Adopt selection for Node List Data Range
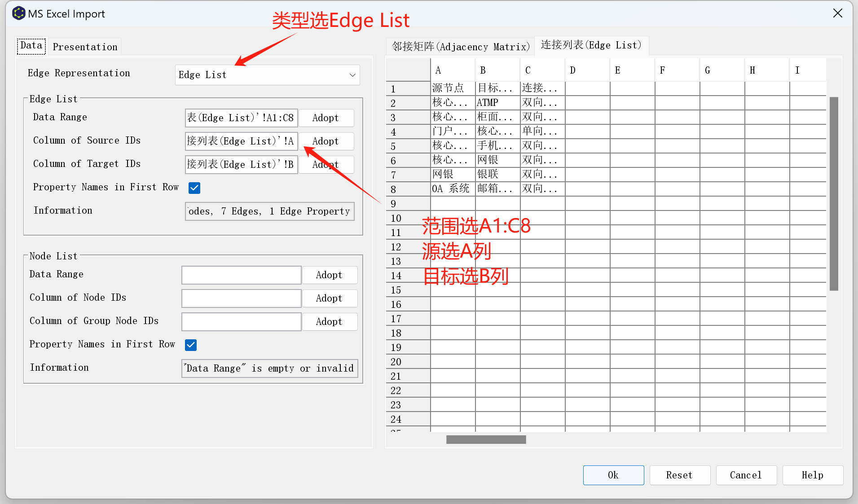The height and width of the screenshot is (504, 858). pos(330,275)
